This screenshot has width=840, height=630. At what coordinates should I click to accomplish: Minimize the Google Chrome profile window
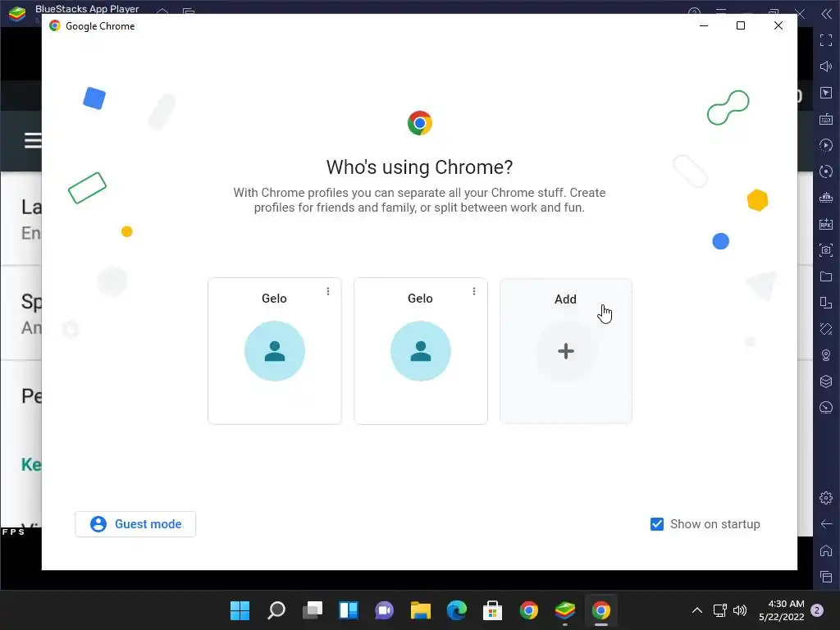coord(704,25)
